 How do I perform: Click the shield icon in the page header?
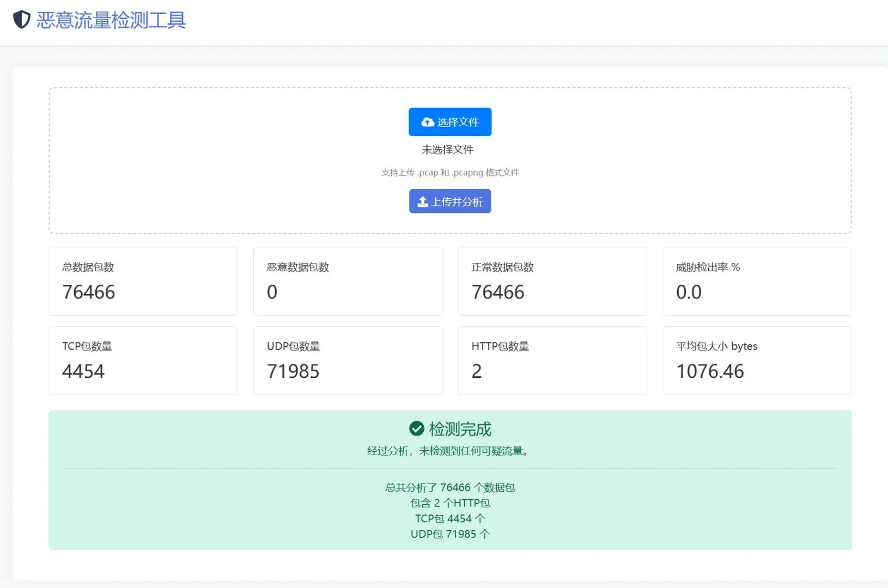pos(21,20)
